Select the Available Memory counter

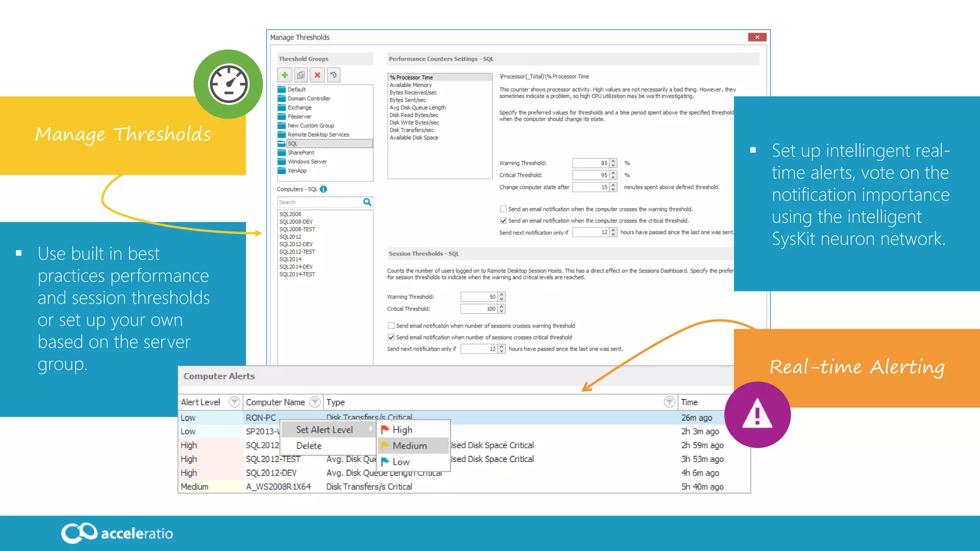pyautogui.click(x=411, y=85)
